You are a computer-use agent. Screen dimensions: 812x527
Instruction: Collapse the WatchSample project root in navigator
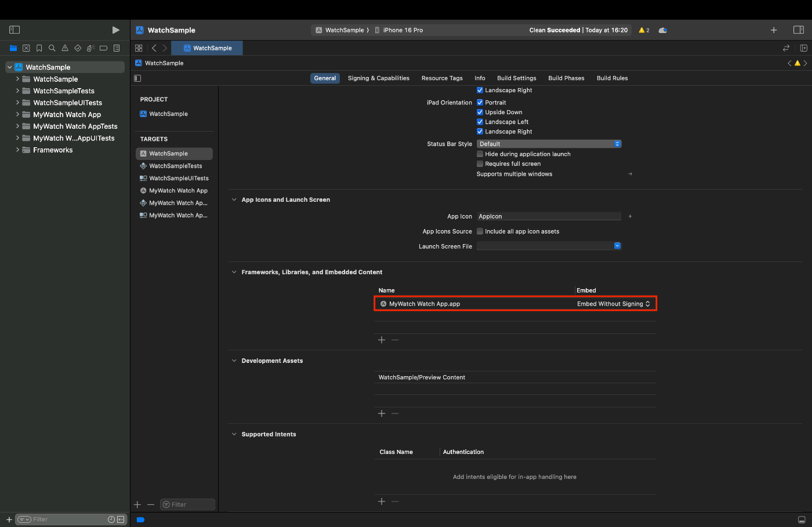(9, 67)
